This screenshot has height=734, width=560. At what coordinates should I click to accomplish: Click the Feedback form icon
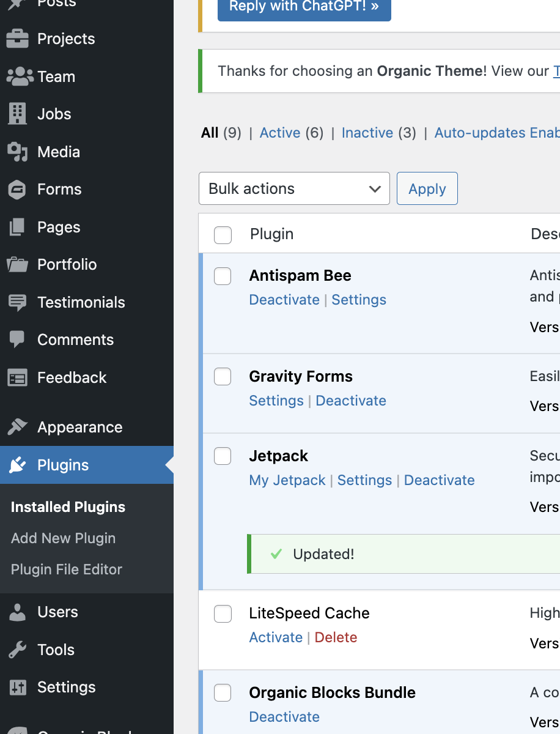pyautogui.click(x=17, y=378)
